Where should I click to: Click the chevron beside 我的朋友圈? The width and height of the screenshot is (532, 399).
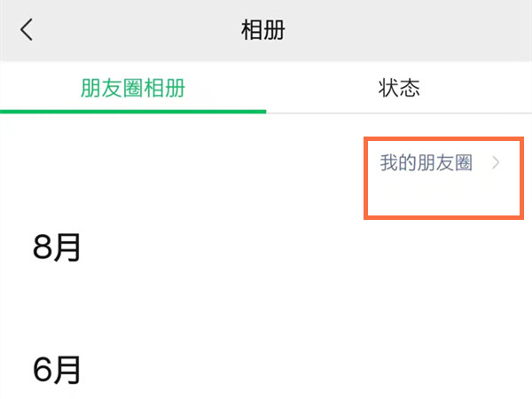[x=497, y=163]
